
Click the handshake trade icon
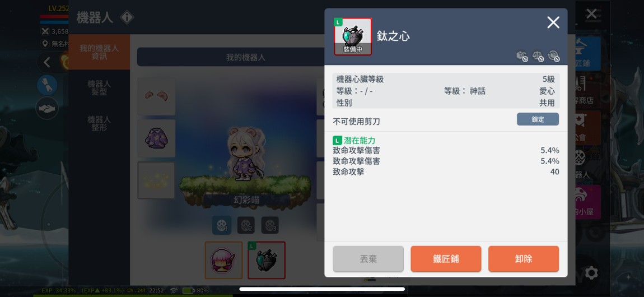(x=47, y=109)
